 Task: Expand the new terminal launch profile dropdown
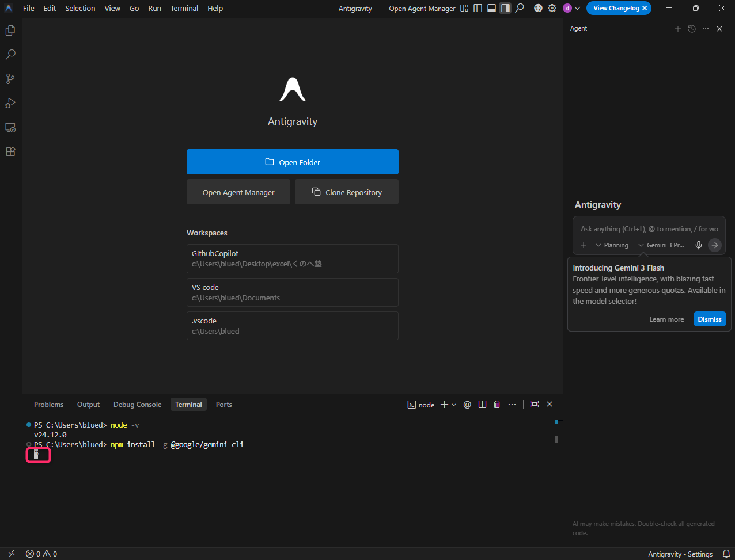pyautogui.click(x=454, y=405)
